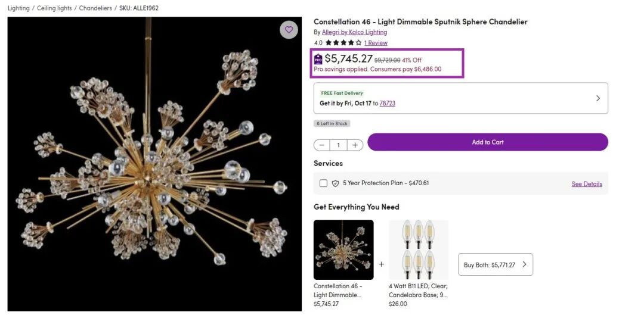The width and height of the screenshot is (644, 315).
Task: See Details of the protection plan
Action: [x=587, y=184]
